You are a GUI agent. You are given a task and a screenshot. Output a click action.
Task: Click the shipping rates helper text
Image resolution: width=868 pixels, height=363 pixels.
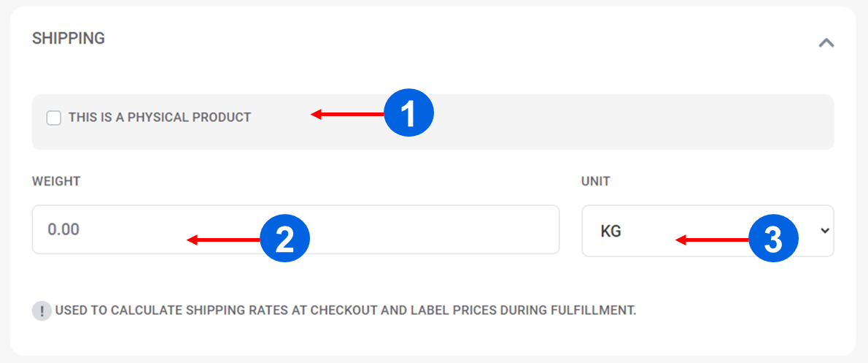tap(346, 310)
